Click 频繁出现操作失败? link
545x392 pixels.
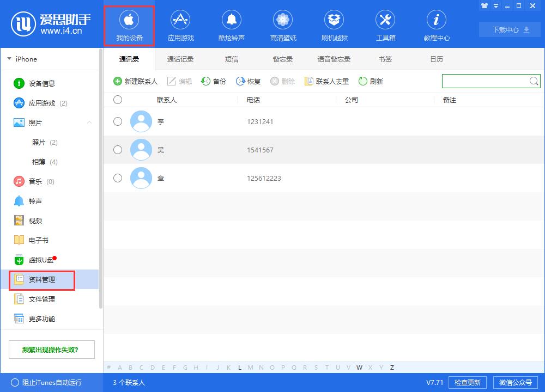pos(51,349)
